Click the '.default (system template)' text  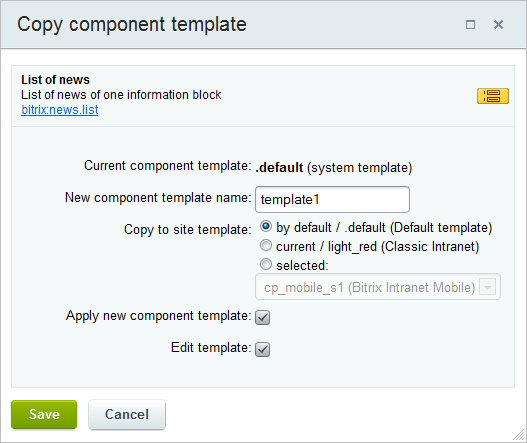[x=334, y=167]
